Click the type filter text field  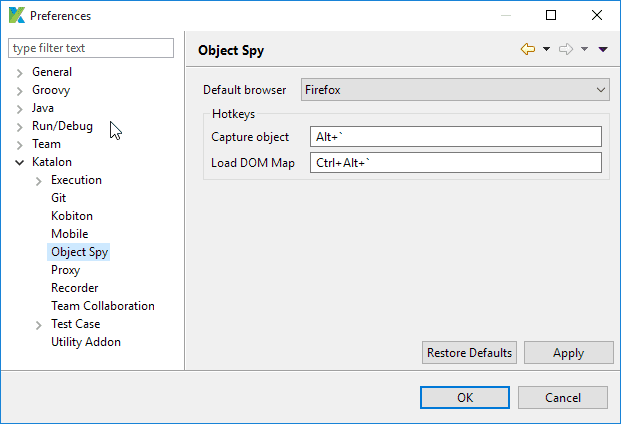click(91, 48)
